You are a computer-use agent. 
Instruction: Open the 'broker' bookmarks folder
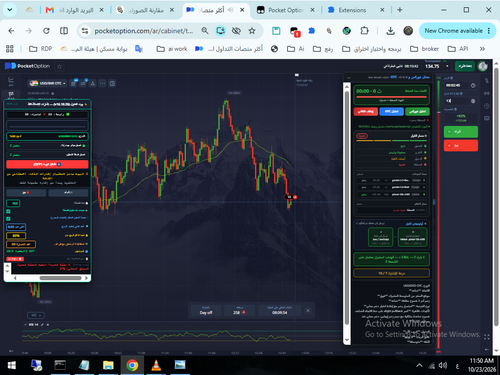[x=424, y=49]
